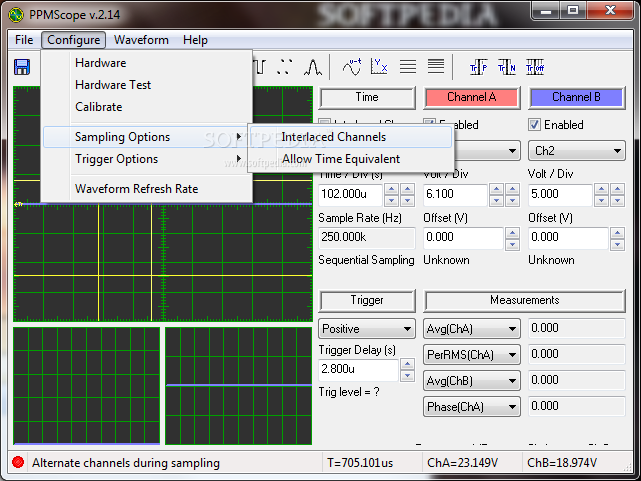Open the Avg(ChA) measurement dropdown
641x481 pixels.
471,329
